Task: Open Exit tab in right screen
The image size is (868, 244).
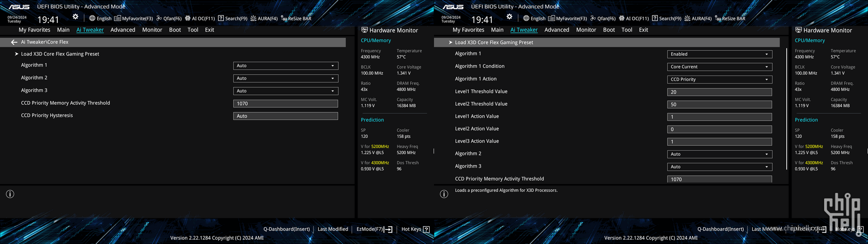Action: (643, 30)
